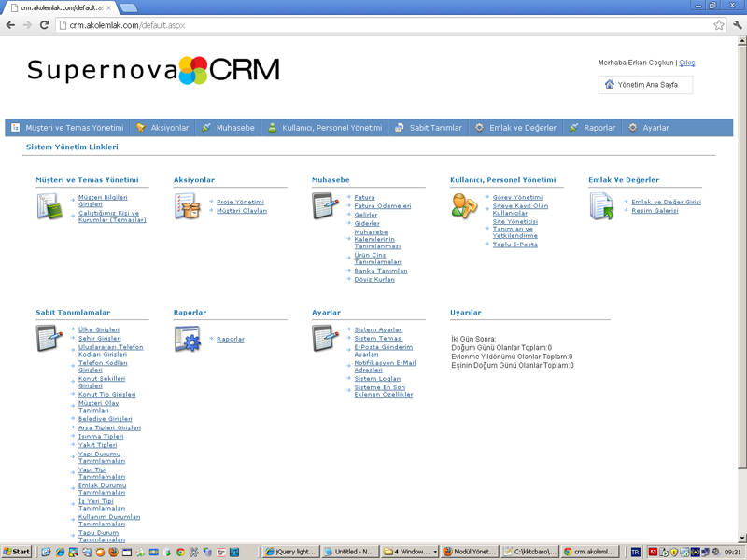This screenshot has height=560, width=747.
Task: Open the Resim Galerisi link
Action: click(655, 211)
